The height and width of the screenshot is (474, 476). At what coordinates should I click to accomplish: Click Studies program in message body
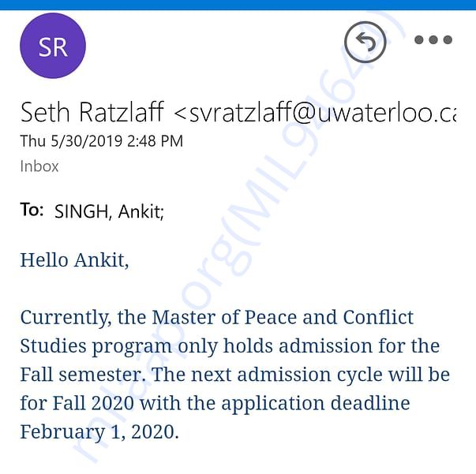96,347
